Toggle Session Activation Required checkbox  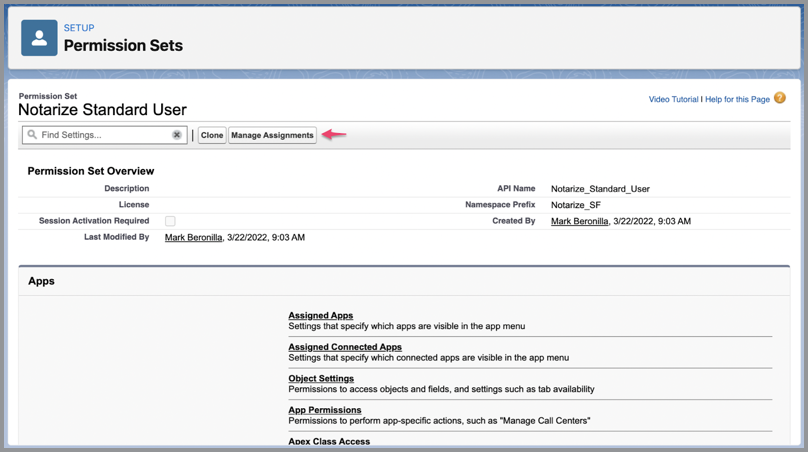pyautogui.click(x=170, y=221)
